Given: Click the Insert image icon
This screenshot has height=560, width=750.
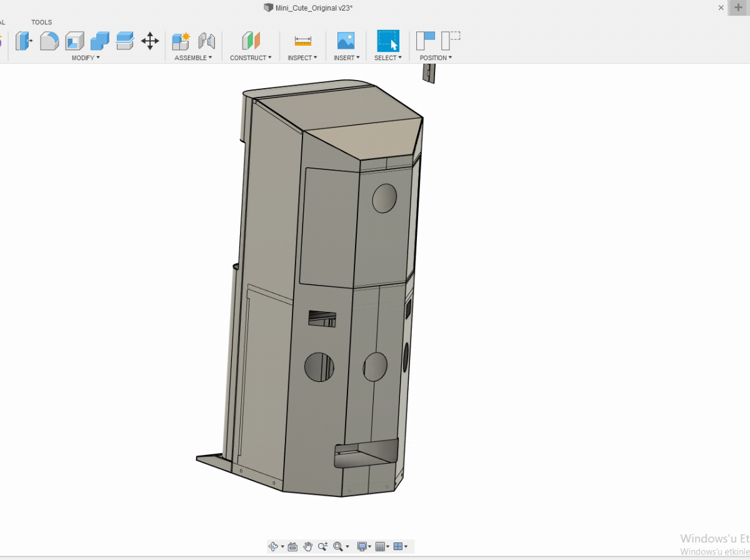Looking at the screenshot, I should tap(346, 41).
